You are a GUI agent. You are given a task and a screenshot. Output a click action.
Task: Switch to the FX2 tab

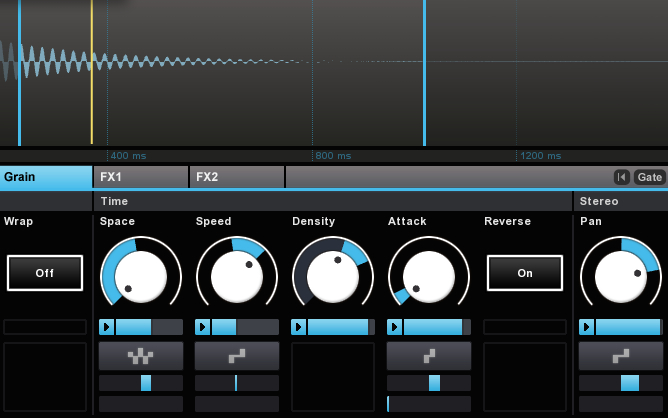pos(236,177)
